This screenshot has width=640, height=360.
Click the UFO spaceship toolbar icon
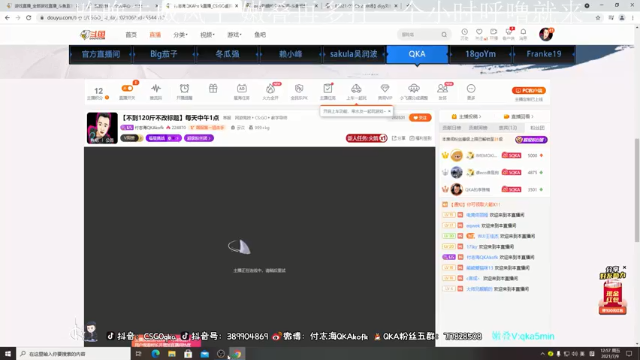point(414,89)
